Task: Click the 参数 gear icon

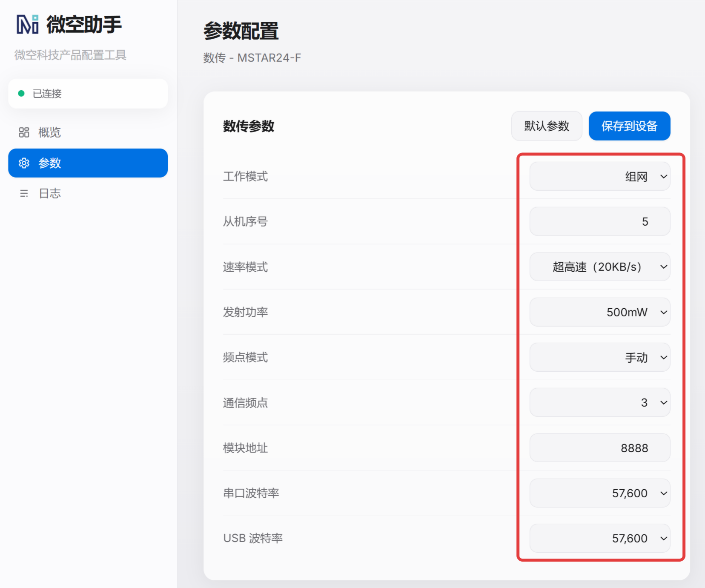Action: [24, 163]
